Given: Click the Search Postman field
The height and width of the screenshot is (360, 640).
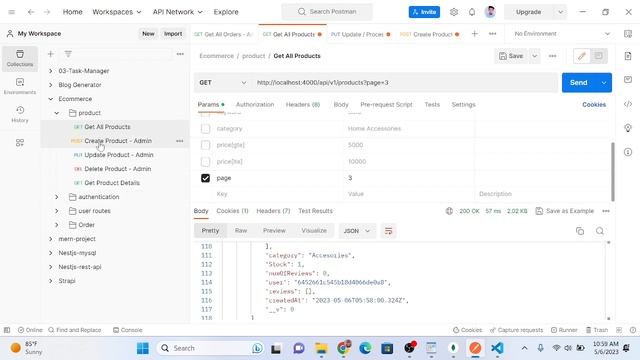Looking at the screenshot, I should pos(327,12).
